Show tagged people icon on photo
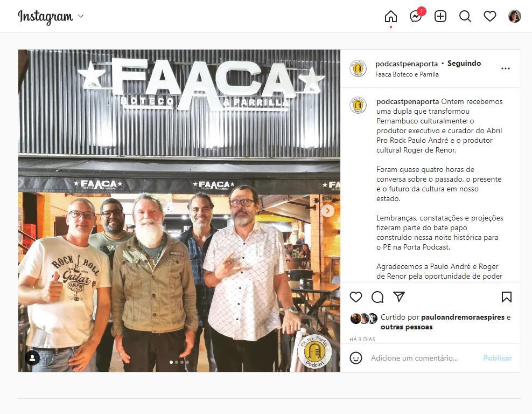The image size is (532, 414). 32,358
